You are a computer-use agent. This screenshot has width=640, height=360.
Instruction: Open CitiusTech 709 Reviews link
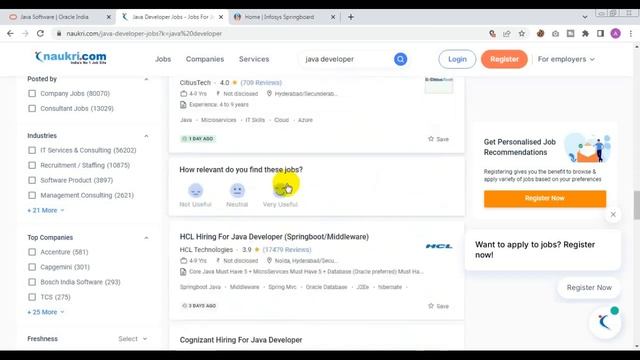[261, 82]
